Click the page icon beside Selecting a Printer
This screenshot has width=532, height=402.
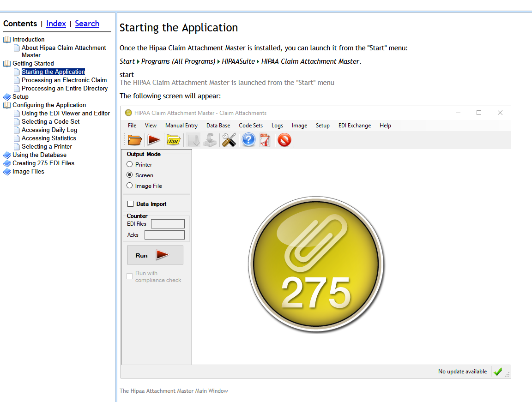point(16,147)
